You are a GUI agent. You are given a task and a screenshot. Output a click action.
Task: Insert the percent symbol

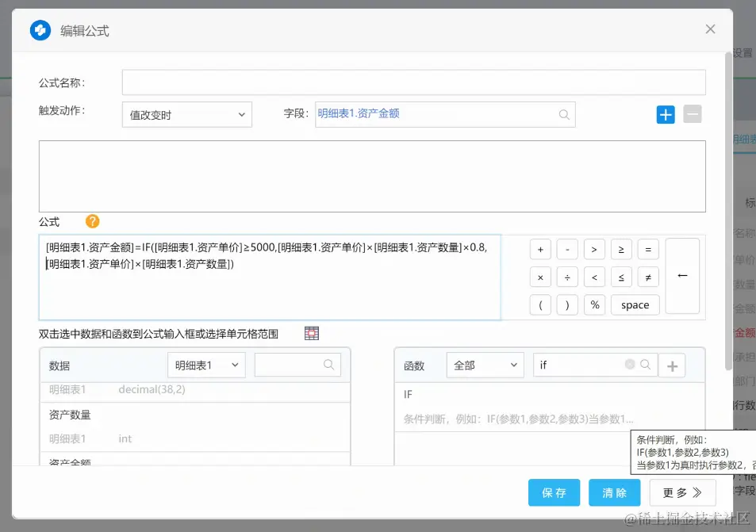point(594,305)
